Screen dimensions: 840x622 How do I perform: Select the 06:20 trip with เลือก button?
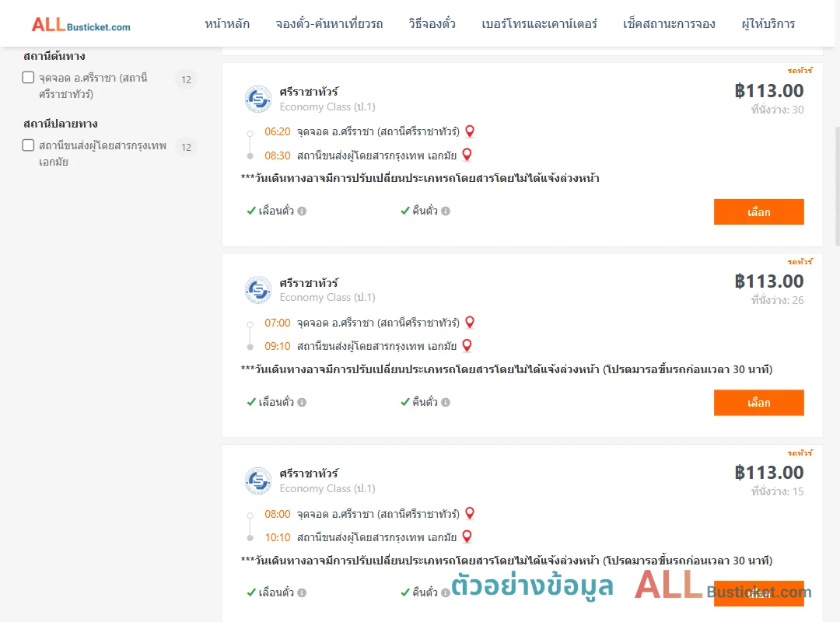(758, 211)
